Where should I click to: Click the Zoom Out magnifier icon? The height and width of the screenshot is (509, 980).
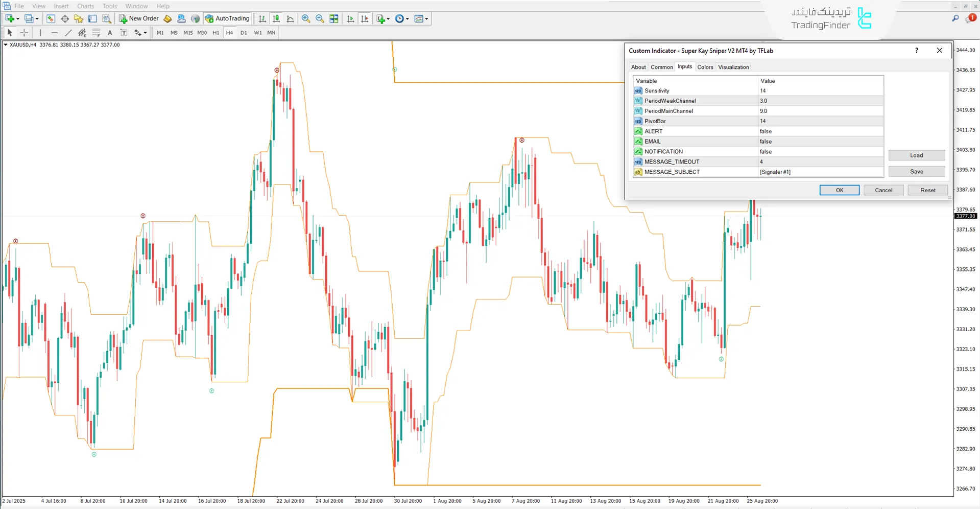[x=320, y=18]
